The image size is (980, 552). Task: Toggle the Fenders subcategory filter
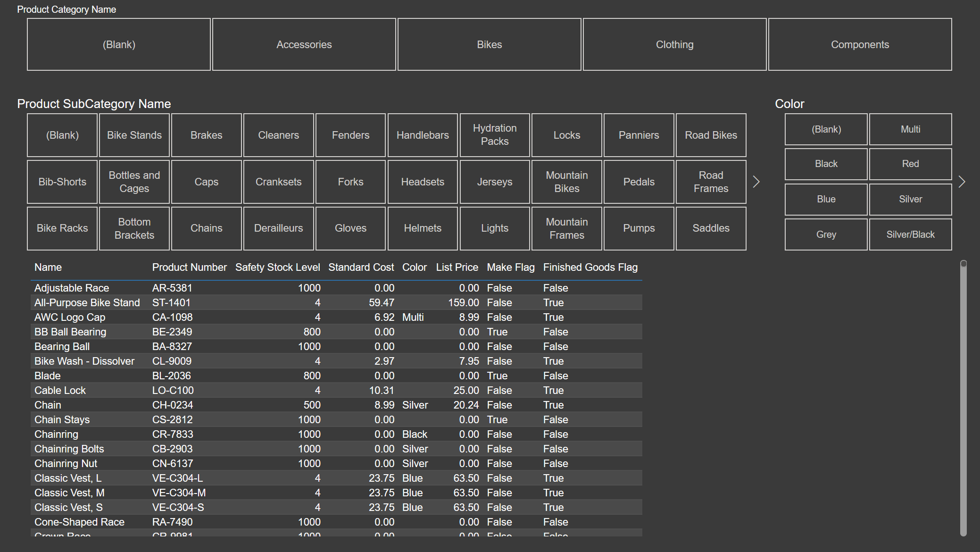[351, 135]
